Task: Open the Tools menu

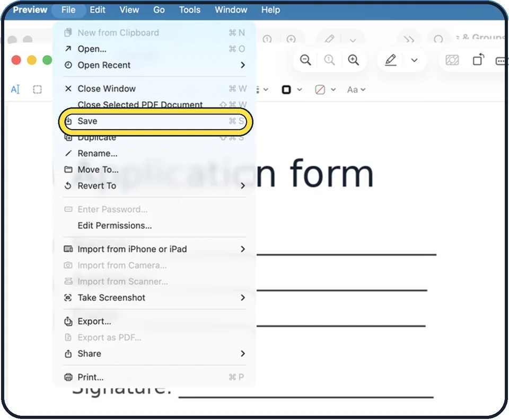Action: pyautogui.click(x=190, y=10)
